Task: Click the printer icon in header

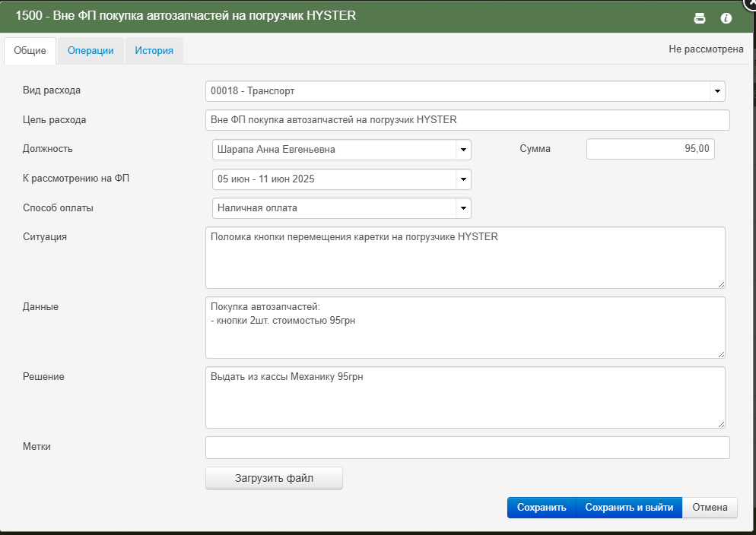Action: (x=699, y=18)
